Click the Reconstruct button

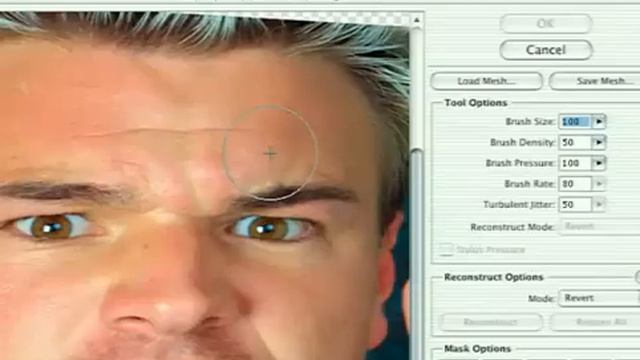491,322
